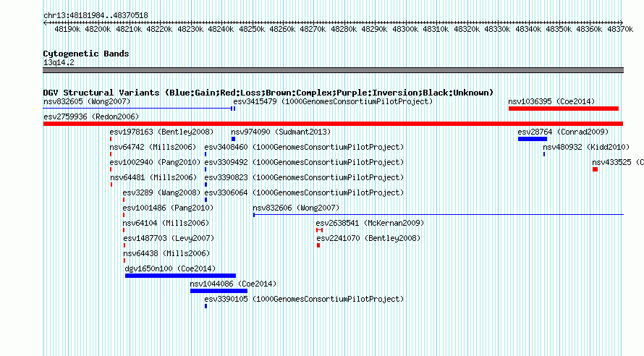Click the 48300k ruler position
This screenshot has width=644, height=356.
coord(405,29)
